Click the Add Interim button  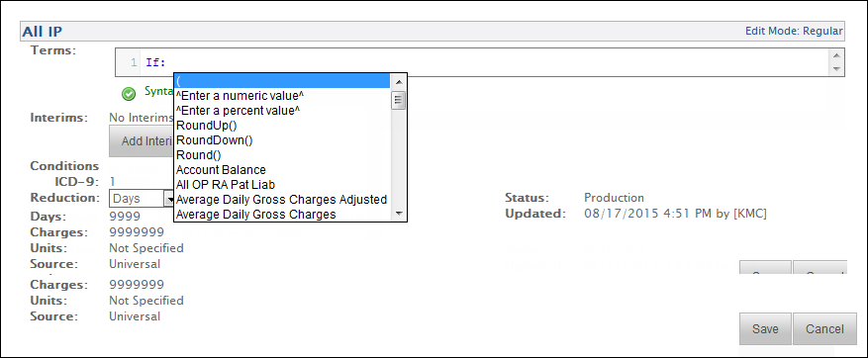coord(142,141)
